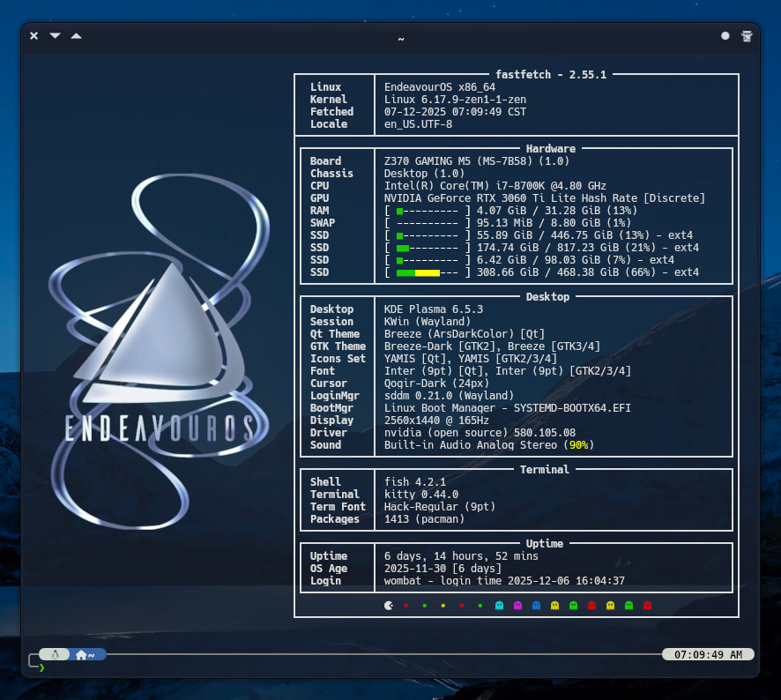Minimize window with the down-triangle button
Viewport: 781px width, 700px height.
click(x=55, y=36)
